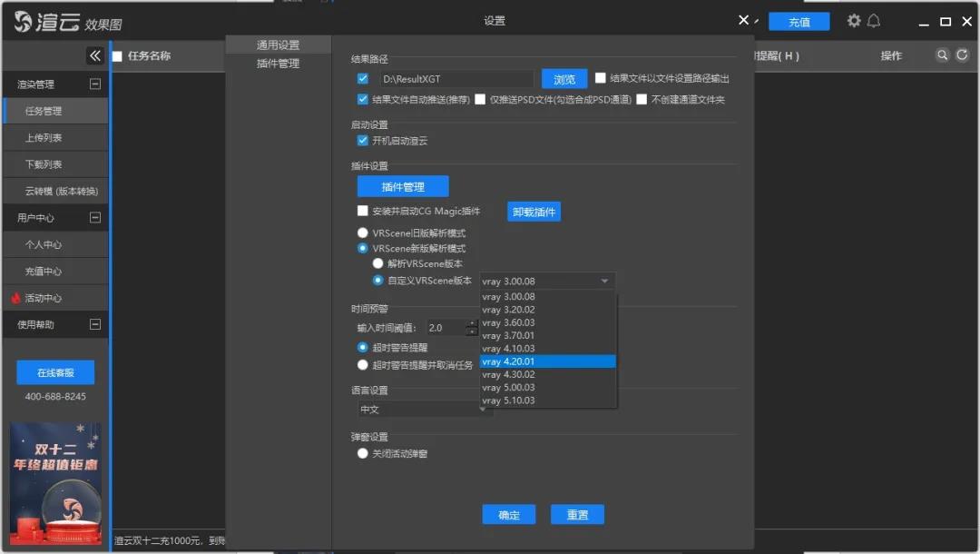The image size is (980, 554).
Task: Switch to 插件管理 settings tab
Action: coord(278,64)
